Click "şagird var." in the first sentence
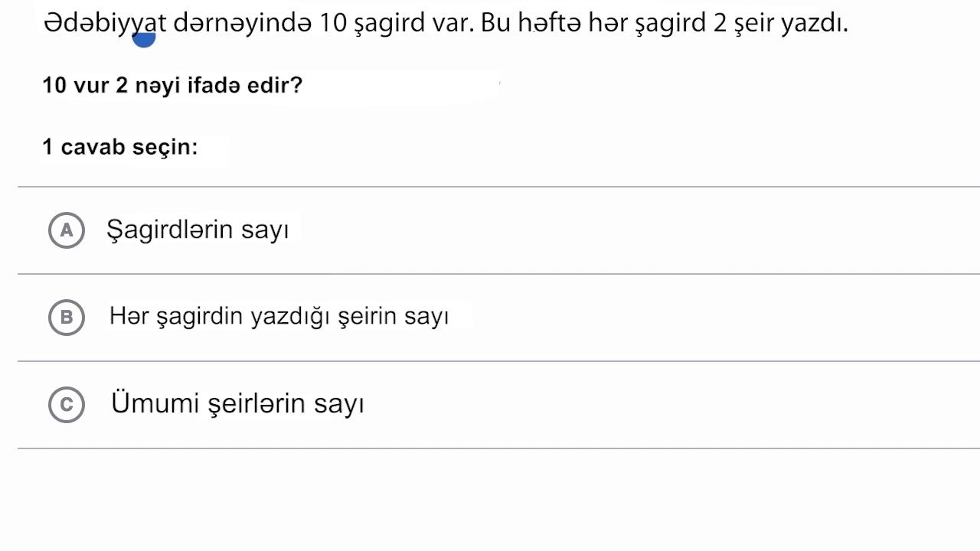Image resolution: width=980 pixels, height=551 pixels. 414,24
